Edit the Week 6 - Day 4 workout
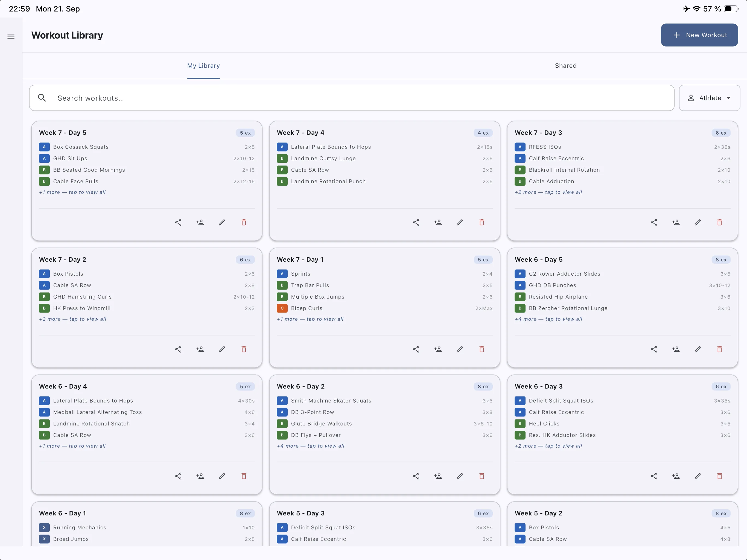 (222, 476)
